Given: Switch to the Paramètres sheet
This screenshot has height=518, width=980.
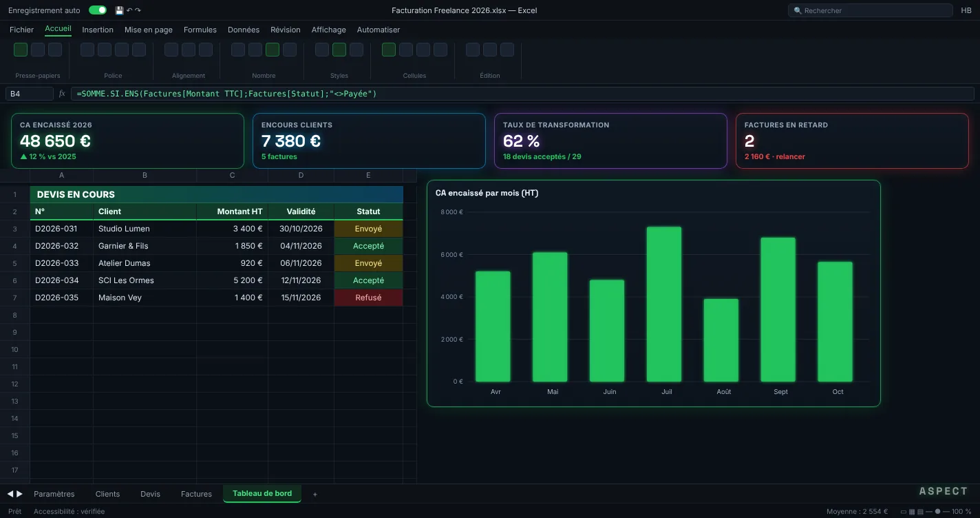Looking at the screenshot, I should click(x=54, y=494).
